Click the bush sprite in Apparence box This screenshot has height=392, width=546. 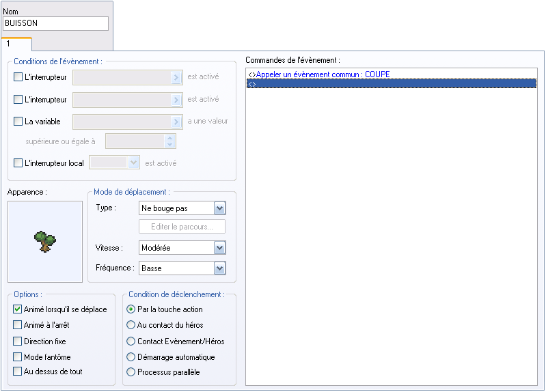(45, 241)
